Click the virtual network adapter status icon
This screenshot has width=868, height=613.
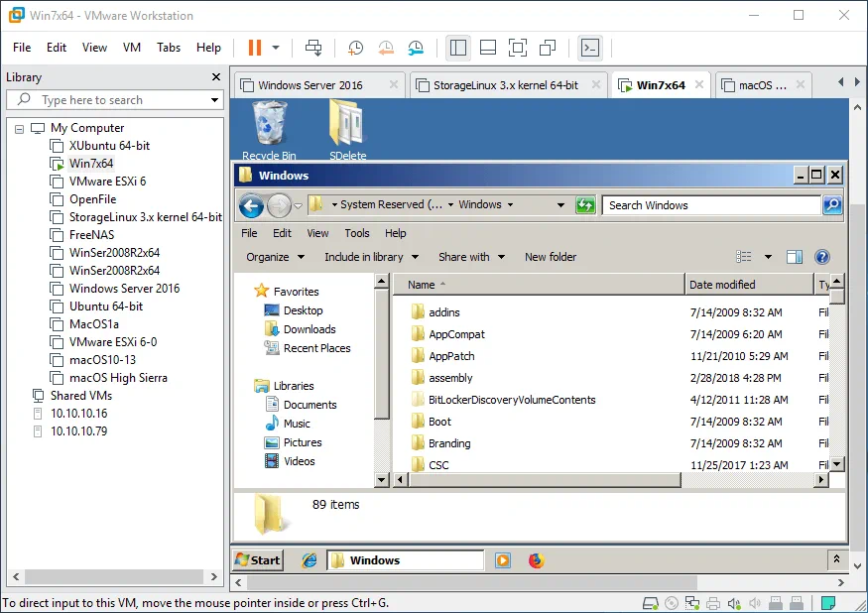click(x=692, y=602)
